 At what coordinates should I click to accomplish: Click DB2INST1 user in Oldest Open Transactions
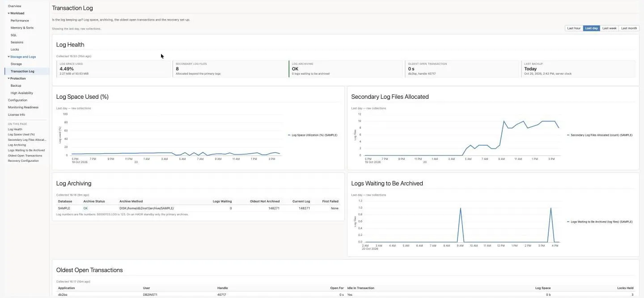pos(150,295)
